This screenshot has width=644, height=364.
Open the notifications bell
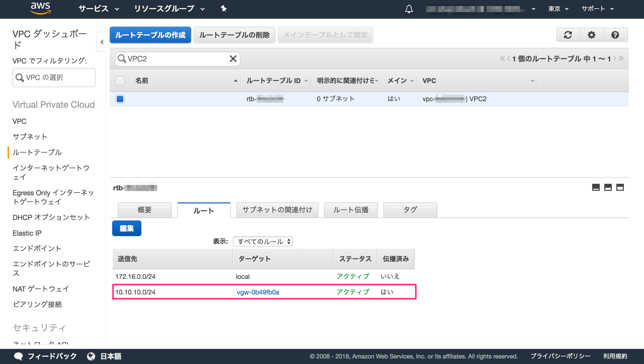click(409, 9)
